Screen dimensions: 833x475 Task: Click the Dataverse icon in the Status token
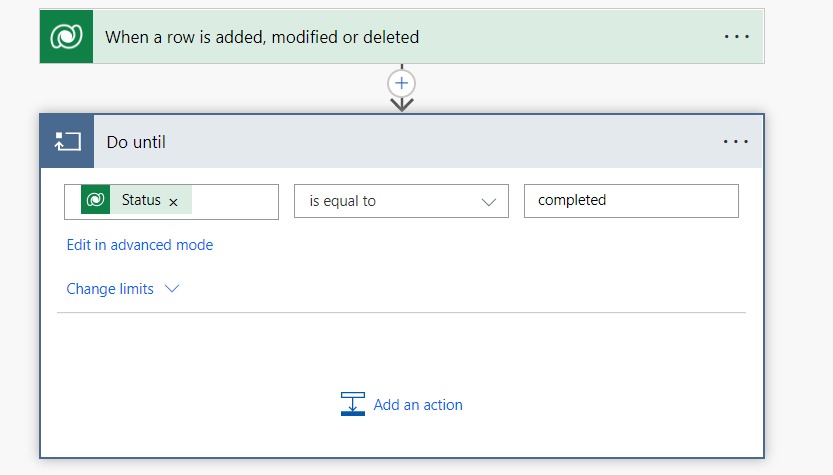(96, 200)
